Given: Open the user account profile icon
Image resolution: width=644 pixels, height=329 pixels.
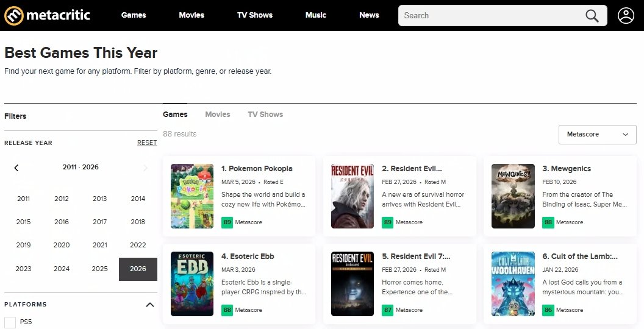Looking at the screenshot, I should coord(626,16).
